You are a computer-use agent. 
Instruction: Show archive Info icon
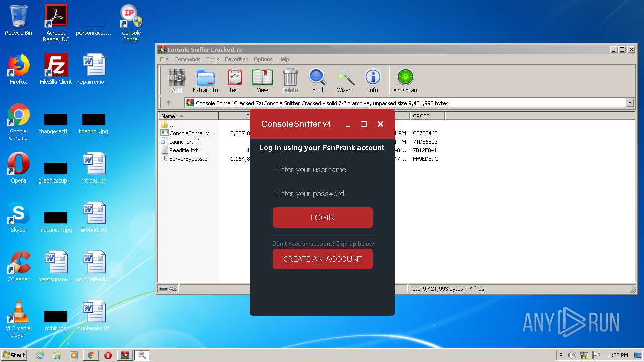click(x=373, y=81)
